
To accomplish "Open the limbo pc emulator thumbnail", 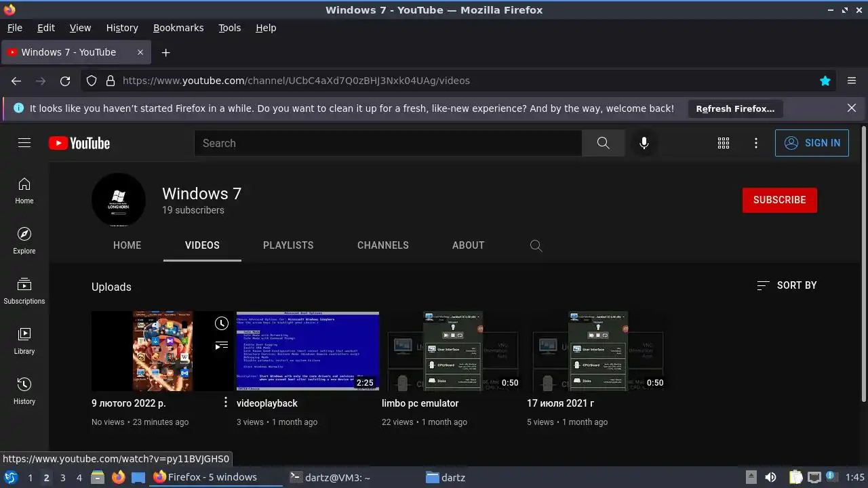I will click(453, 351).
